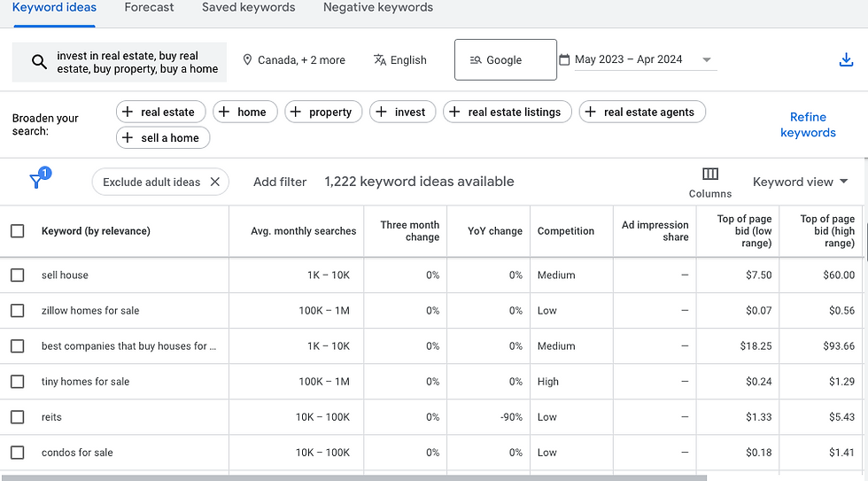The width and height of the screenshot is (868, 481).
Task: Sort by Top of page bid (high range)
Action: tap(827, 231)
